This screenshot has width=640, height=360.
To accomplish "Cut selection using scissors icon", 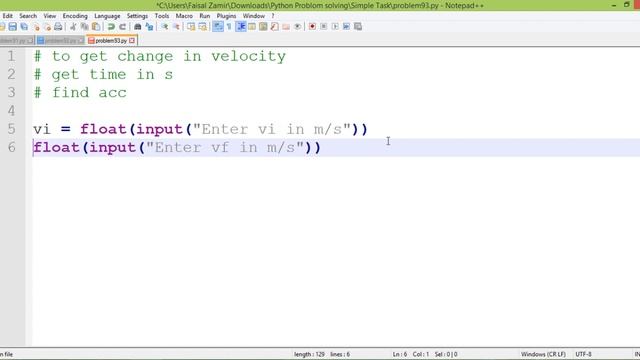I will click(x=73, y=27).
